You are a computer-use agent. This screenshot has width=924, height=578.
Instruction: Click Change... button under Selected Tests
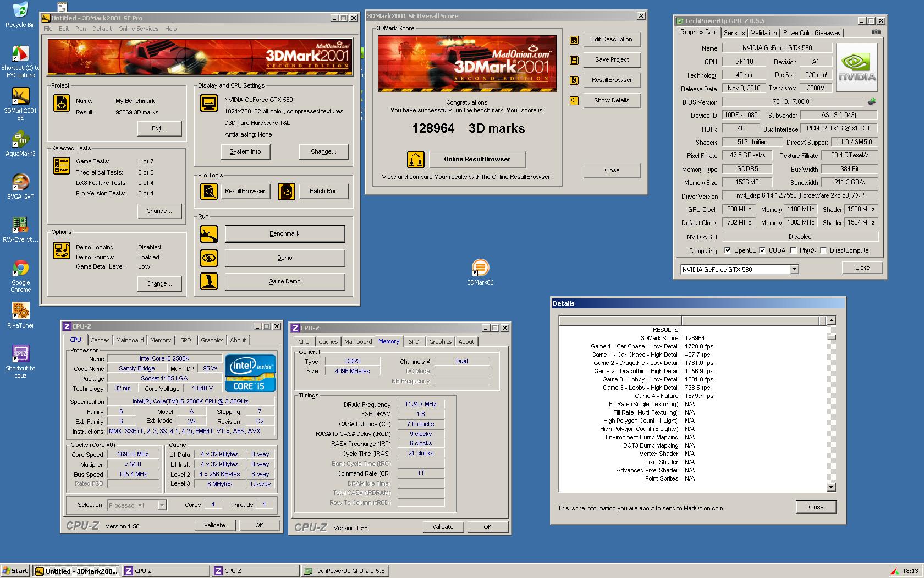click(x=159, y=211)
